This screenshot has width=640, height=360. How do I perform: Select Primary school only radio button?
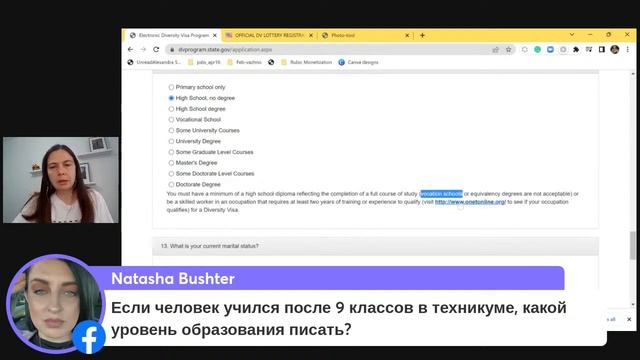click(x=171, y=87)
